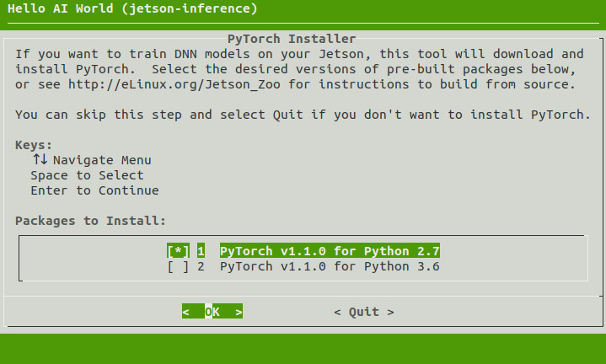Click the 'PyTorch Installer' dialog title

point(292,39)
